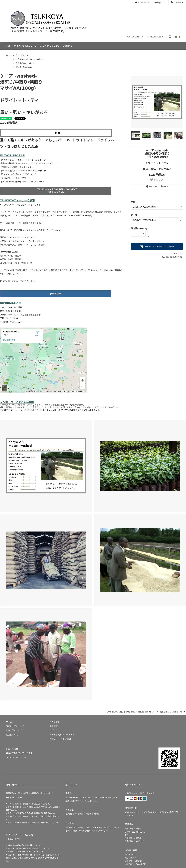Click the QR code image in footer
Viewport: 186px width, 868px height.
[x=169, y=758]
